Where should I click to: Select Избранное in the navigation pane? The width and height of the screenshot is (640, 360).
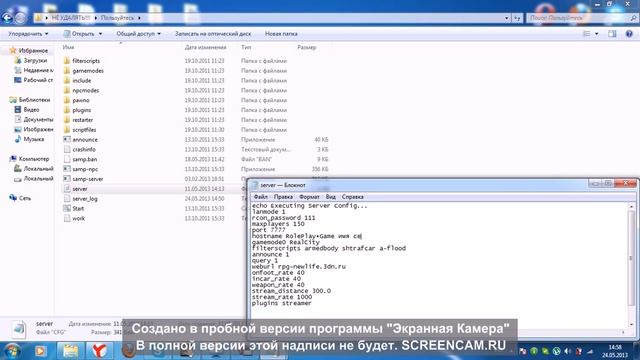click(33, 51)
